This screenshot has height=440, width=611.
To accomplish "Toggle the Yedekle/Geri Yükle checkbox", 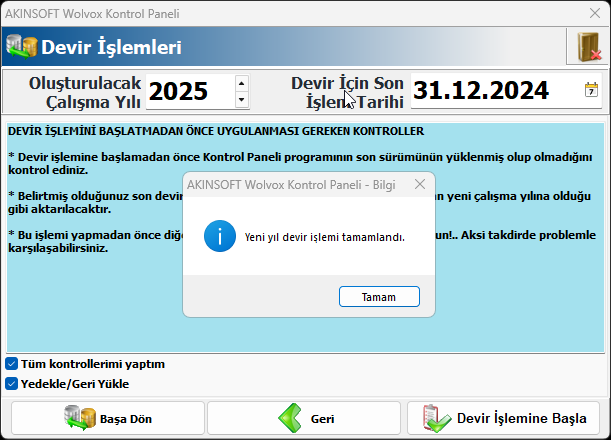I will 12,384.
